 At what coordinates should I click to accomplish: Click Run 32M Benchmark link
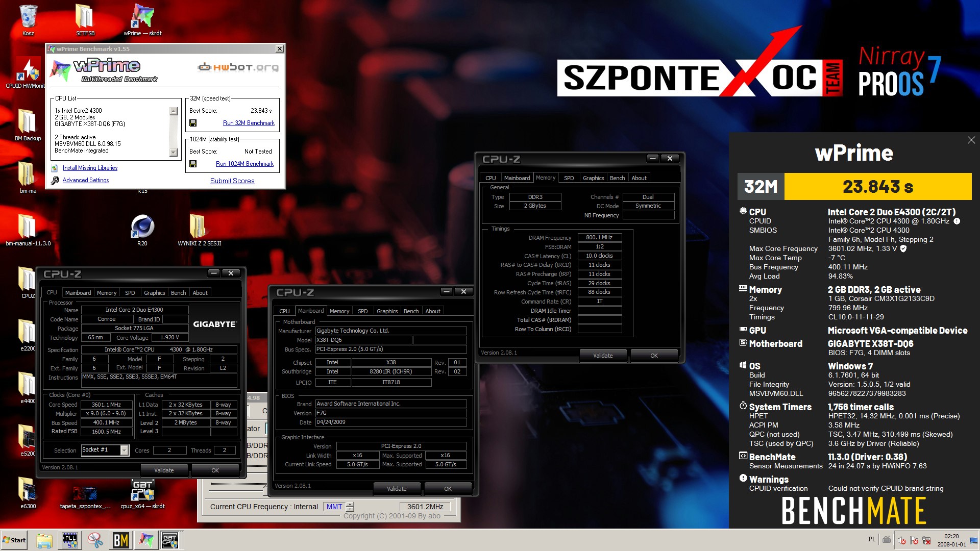[249, 123]
